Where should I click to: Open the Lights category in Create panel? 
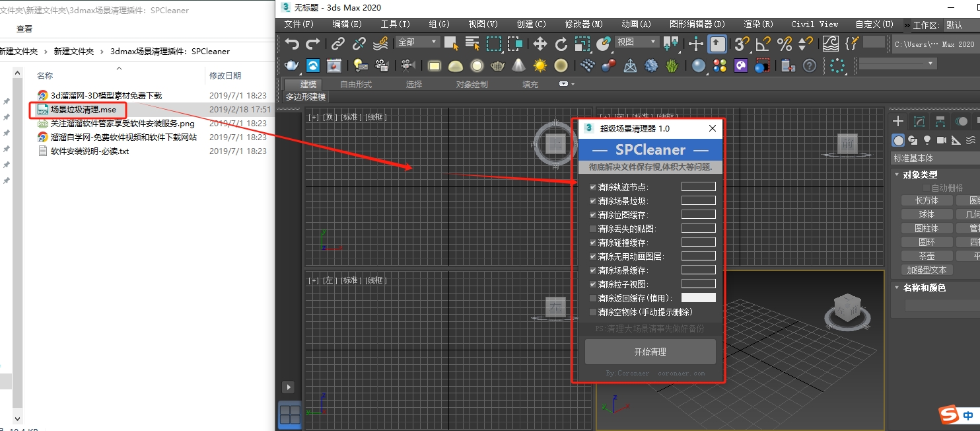927,140
